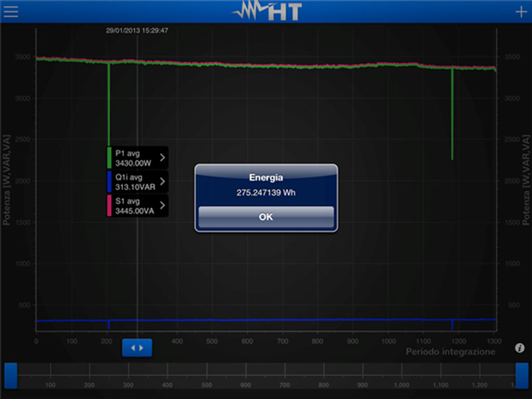Click the HT logo in the header
Image resolution: width=532 pixels, height=399 pixels.
[266, 12]
